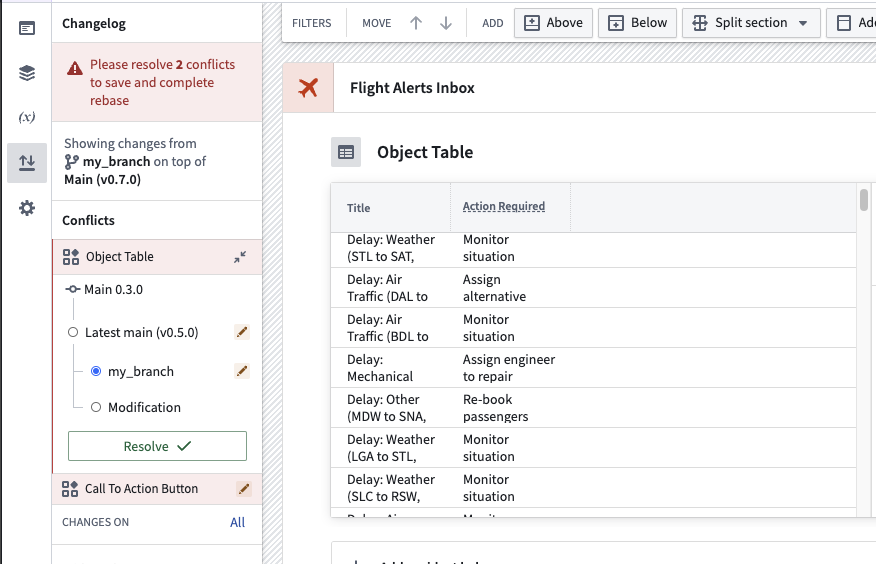
Task: Select row 'Delay: Weather (LGA to STL,'
Action: [x=593, y=448]
